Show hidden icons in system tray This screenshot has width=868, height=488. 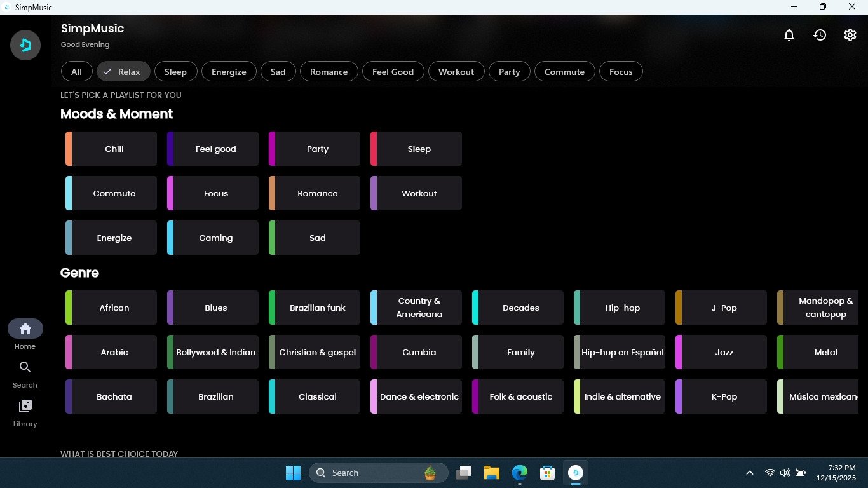[750, 473]
